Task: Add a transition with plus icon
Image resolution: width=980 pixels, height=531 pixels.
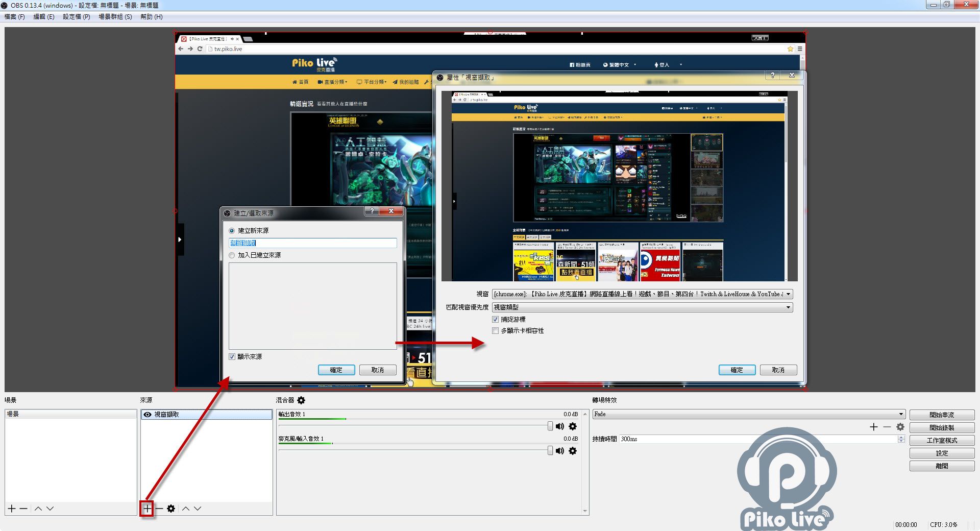Action: click(x=874, y=427)
